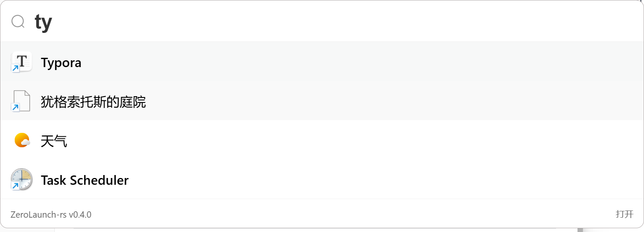Click the 犹格索托斯的庭院 file icon
644x232 pixels.
(21, 101)
